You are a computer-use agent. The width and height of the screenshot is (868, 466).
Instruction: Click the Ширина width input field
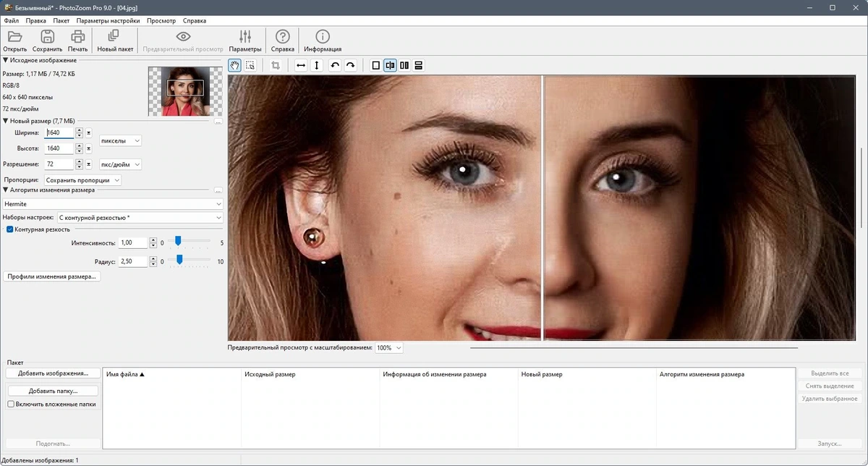tap(59, 133)
